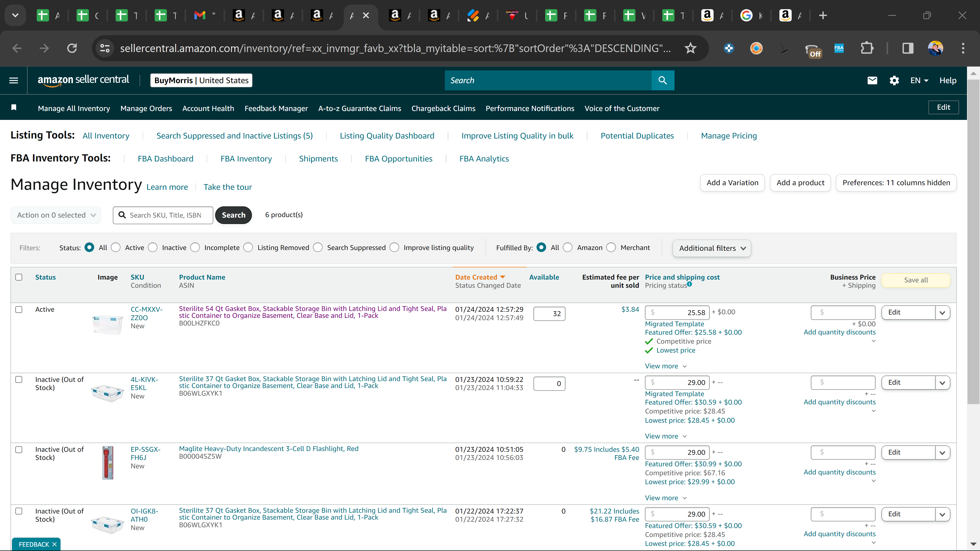Select the Search Suppressed status radio
Viewport: 980px width, 551px height.
tap(318, 247)
